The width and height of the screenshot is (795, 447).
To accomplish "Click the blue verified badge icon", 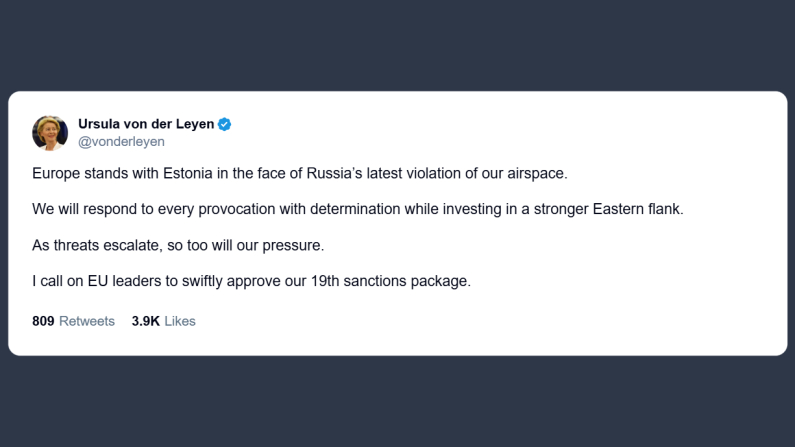I will (x=225, y=124).
